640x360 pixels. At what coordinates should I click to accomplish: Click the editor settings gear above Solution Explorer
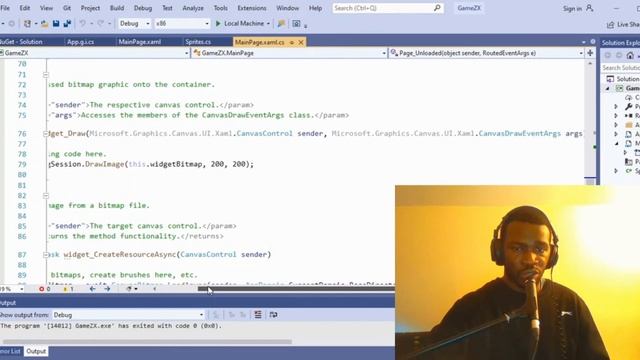pos(593,42)
